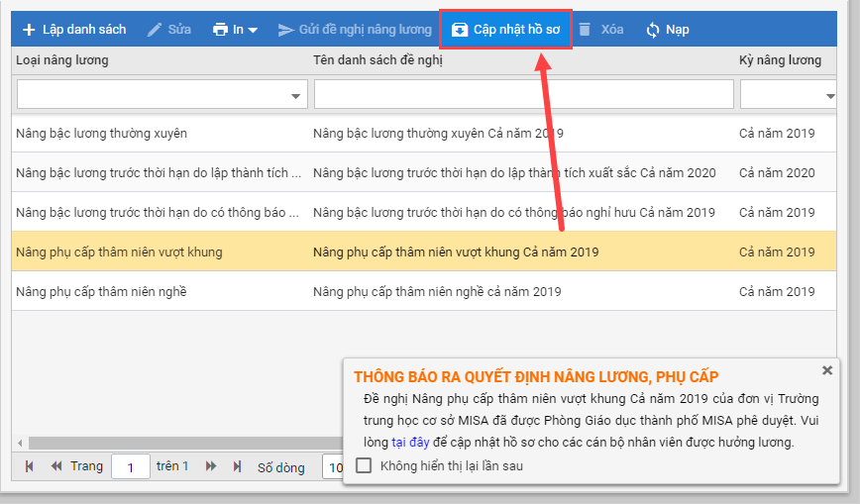This screenshot has height=504, width=860.
Task: Jump to last page of list
Action: (237, 466)
